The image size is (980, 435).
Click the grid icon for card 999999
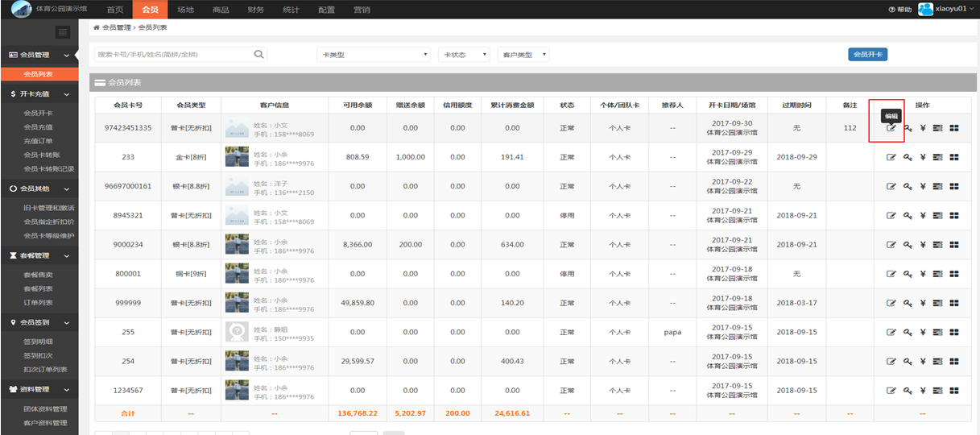tap(954, 303)
